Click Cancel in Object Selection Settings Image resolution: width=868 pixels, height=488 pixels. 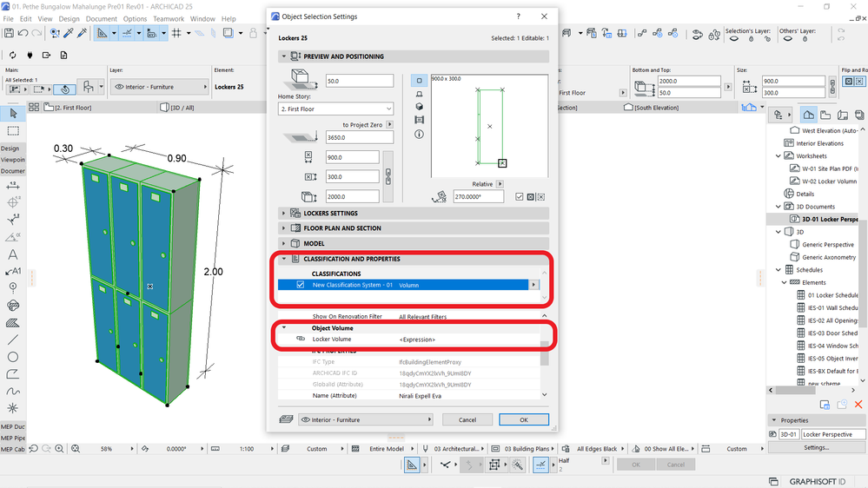467,420
